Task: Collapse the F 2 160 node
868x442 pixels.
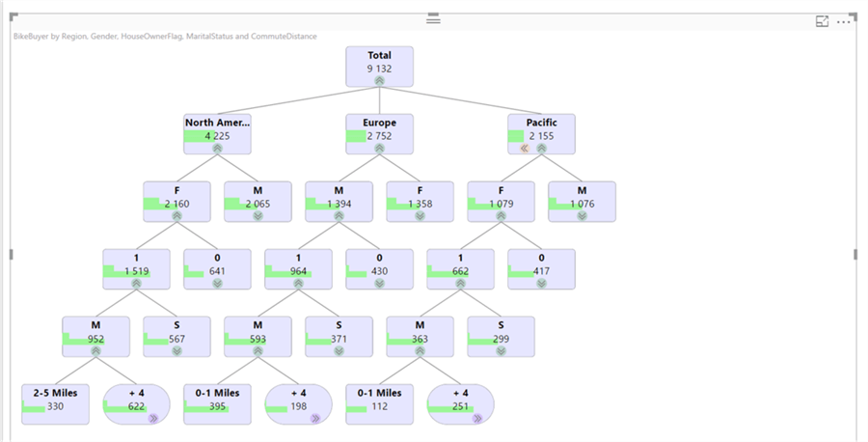Action: point(177,216)
